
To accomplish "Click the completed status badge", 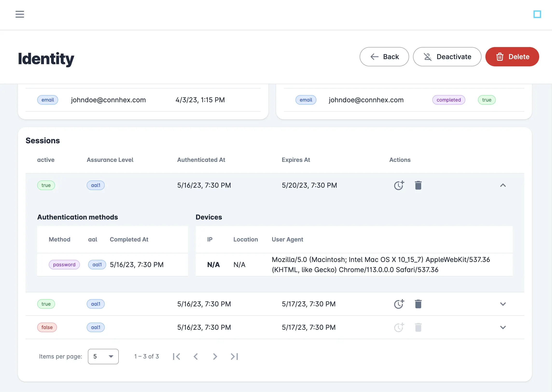I will click(x=448, y=100).
